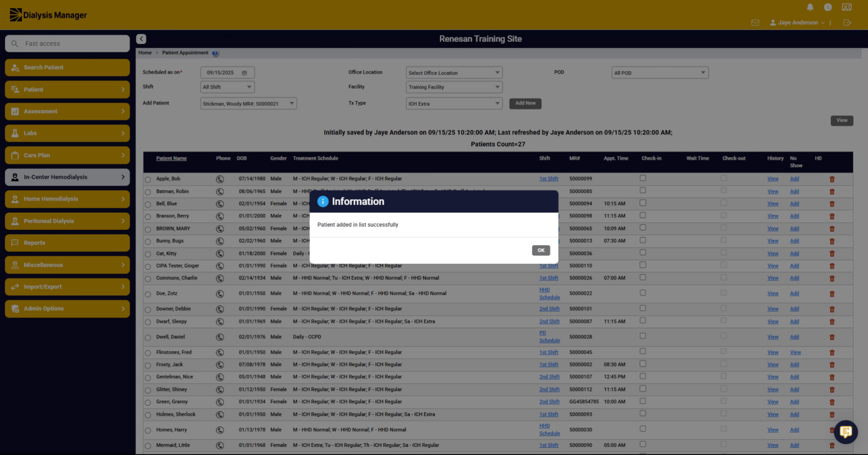Click the View button above the table
Screen dimensions: 868x455
pyautogui.click(x=842, y=120)
